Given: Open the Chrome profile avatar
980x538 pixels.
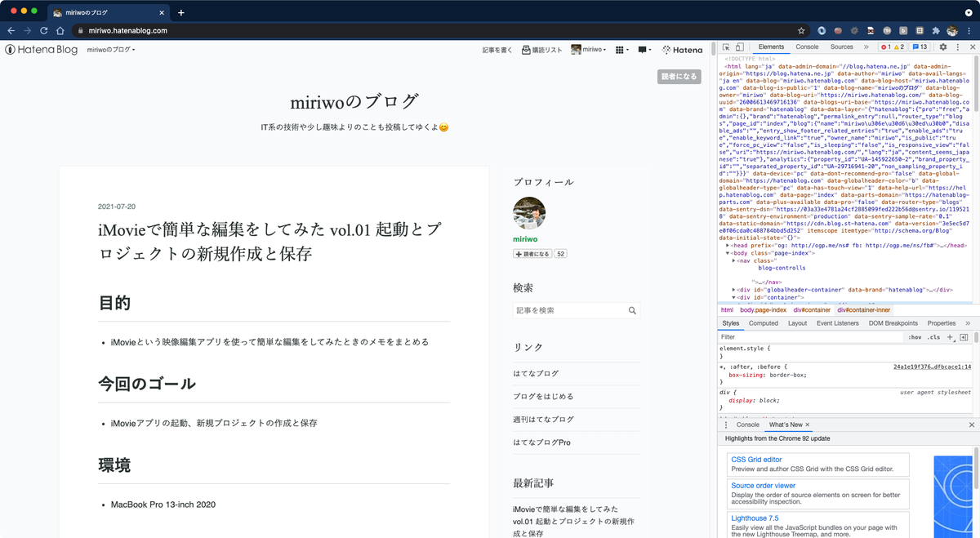Looking at the screenshot, I should click(x=951, y=30).
